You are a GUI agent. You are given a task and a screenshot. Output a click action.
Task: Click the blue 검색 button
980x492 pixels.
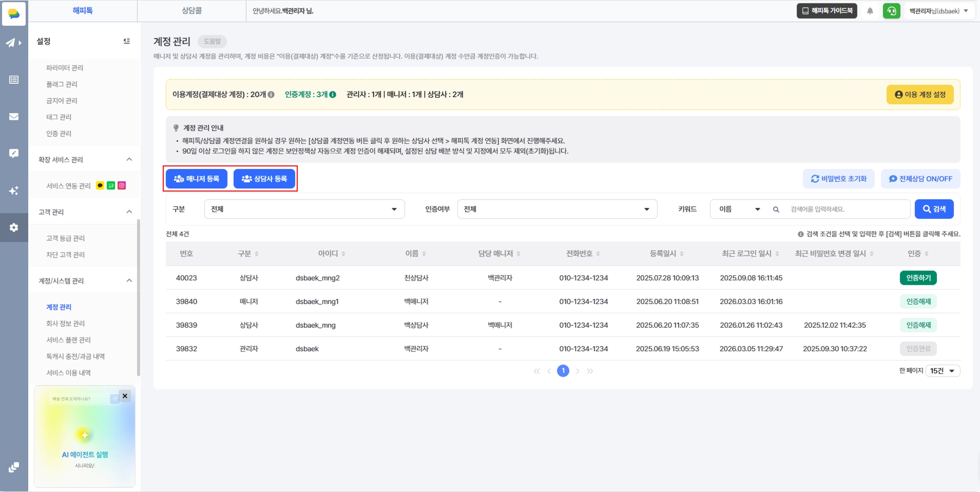934,209
